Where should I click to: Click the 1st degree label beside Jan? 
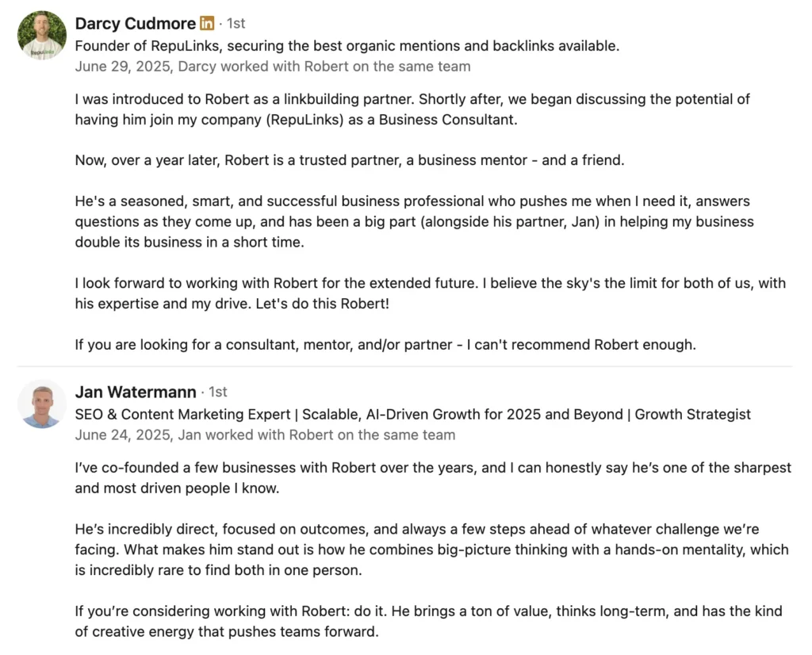[x=218, y=392]
